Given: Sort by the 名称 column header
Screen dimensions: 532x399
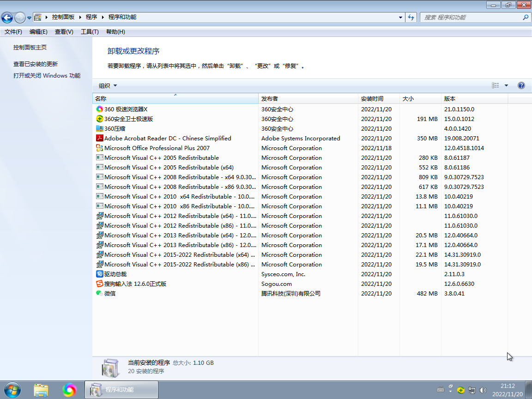Looking at the screenshot, I should [x=175, y=98].
